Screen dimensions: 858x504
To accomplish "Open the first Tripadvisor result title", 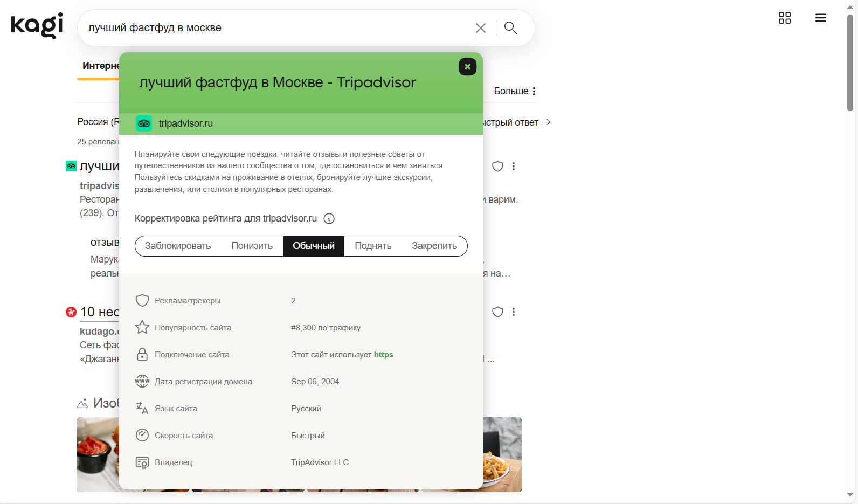I will pyautogui.click(x=100, y=167).
